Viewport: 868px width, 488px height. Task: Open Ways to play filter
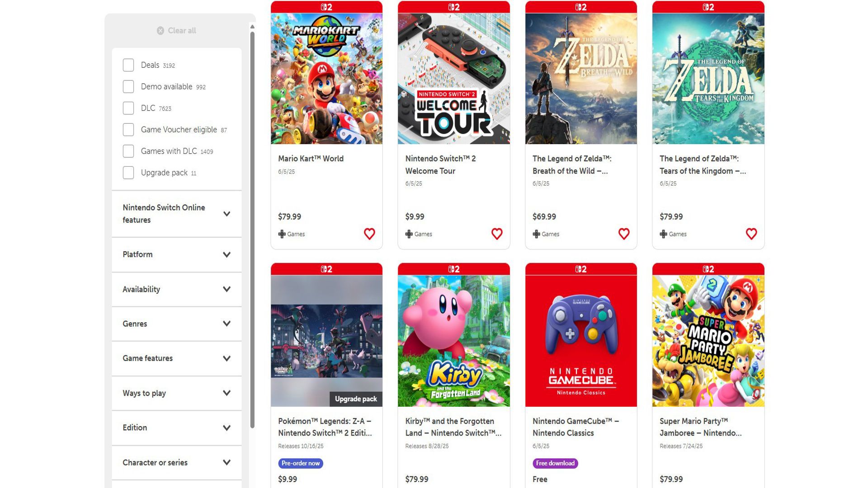177,393
